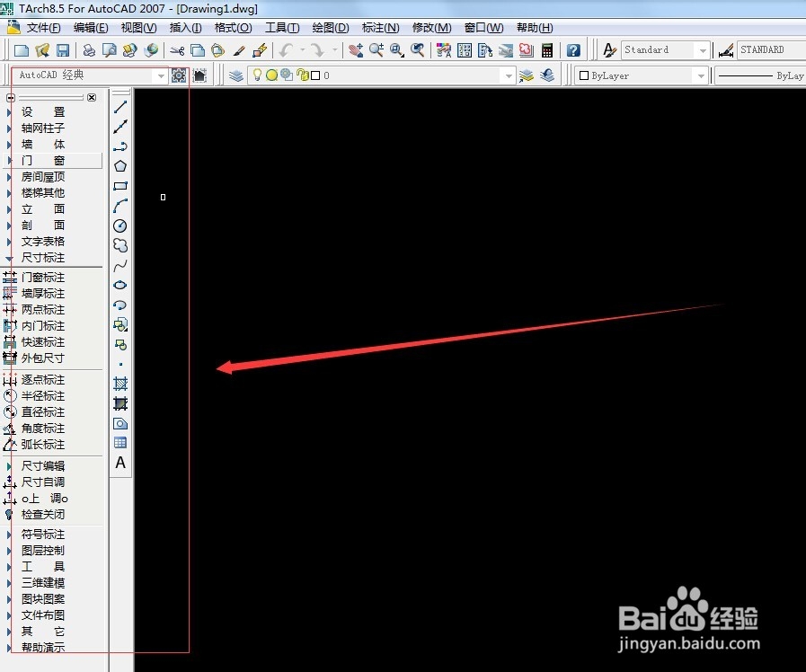Select the Insert Block tool
Viewport: 806px width, 672px height.
(x=120, y=324)
